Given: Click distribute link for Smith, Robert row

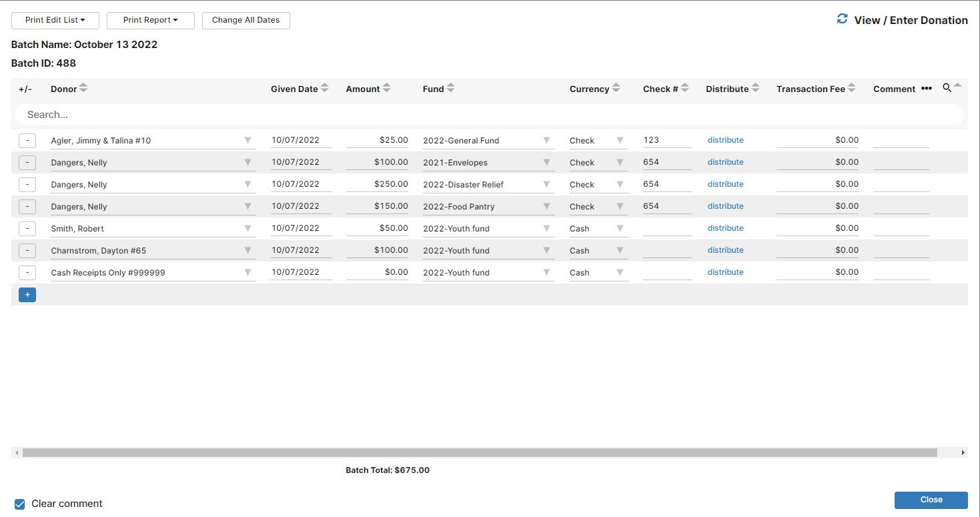Looking at the screenshot, I should pos(725,228).
